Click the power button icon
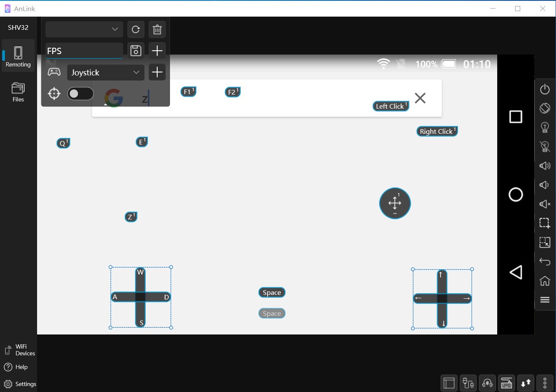 pyautogui.click(x=544, y=89)
